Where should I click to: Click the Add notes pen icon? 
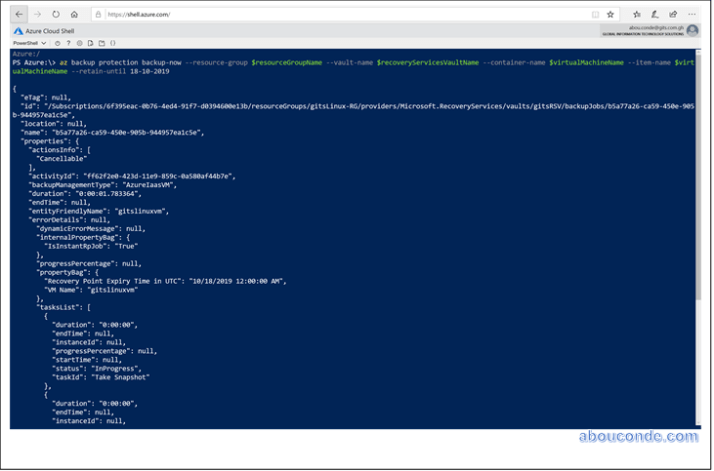tap(655, 15)
